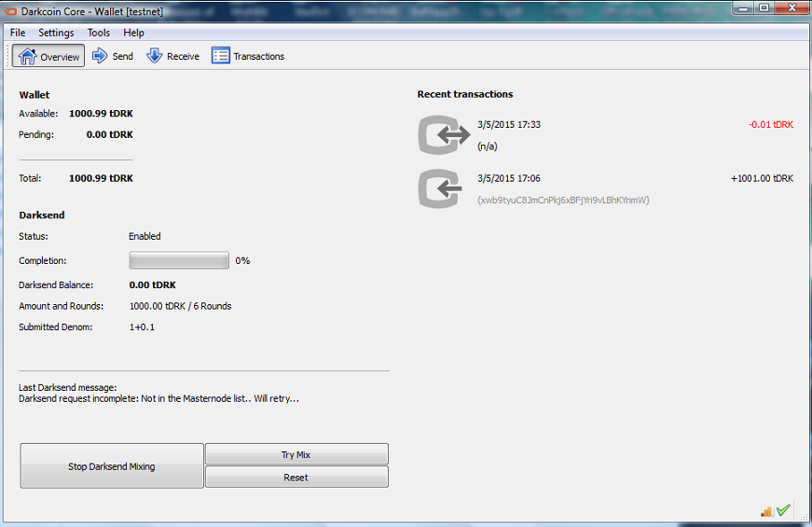Click the Try Mix button
This screenshot has height=527, width=812.
click(296, 454)
